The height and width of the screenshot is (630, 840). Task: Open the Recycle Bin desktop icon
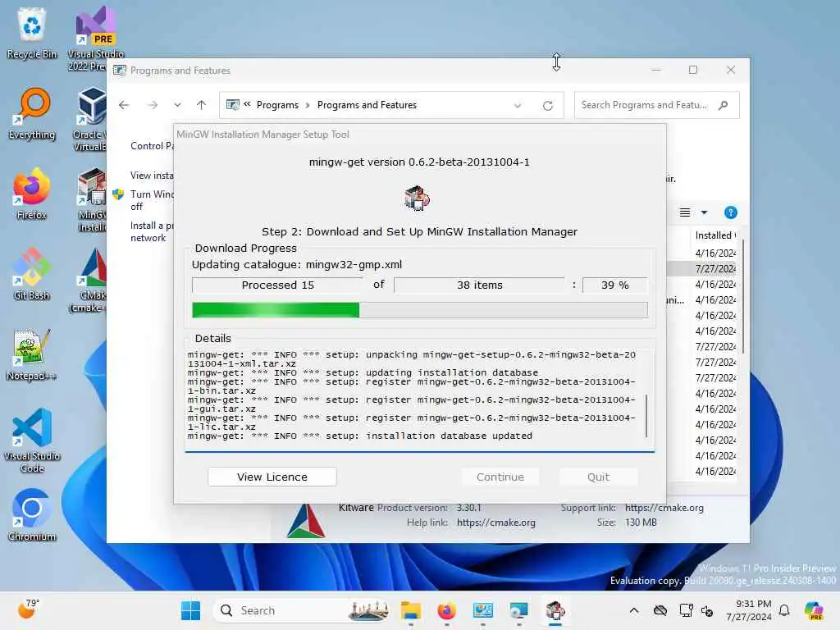pyautogui.click(x=32, y=32)
